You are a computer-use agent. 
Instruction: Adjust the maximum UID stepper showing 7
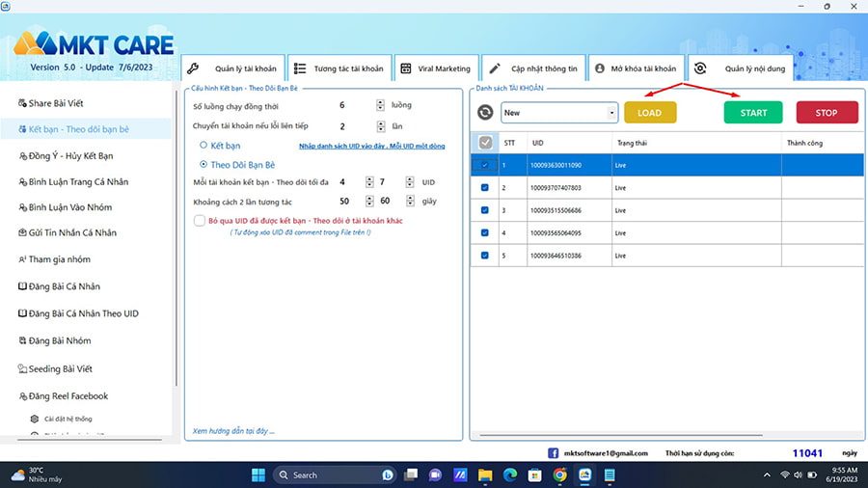point(410,182)
